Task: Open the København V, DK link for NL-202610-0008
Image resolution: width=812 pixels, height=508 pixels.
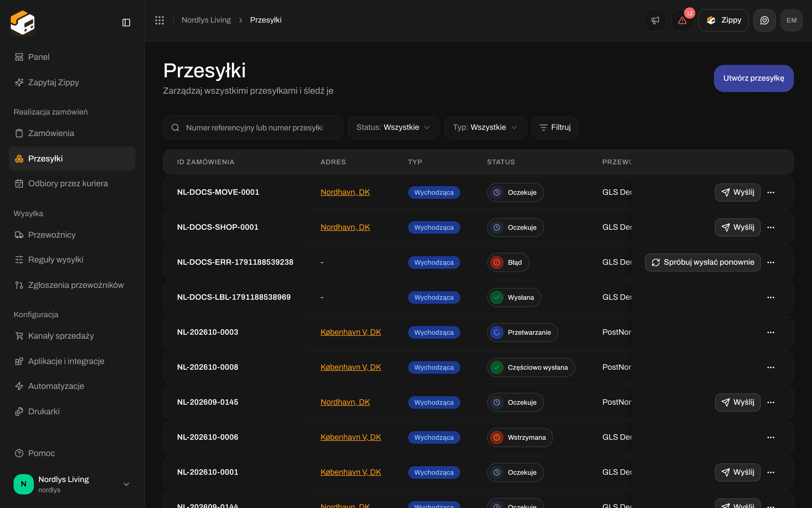Action: tap(351, 367)
